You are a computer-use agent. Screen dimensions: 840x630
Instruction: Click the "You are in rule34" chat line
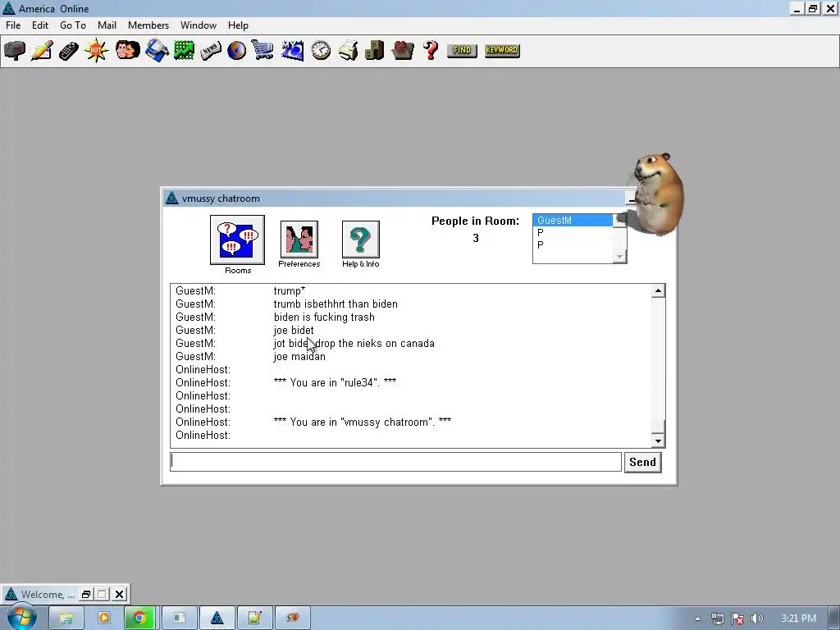(335, 382)
